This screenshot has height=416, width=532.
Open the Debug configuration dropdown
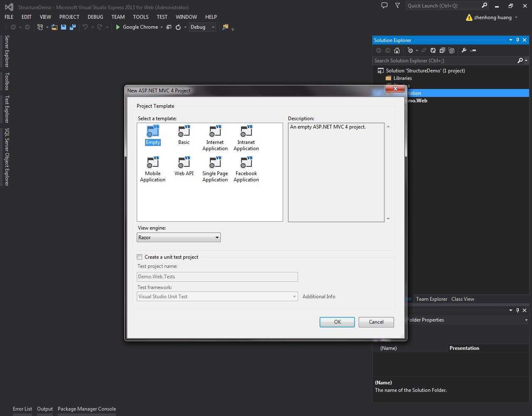pyautogui.click(x=202, y=27)
